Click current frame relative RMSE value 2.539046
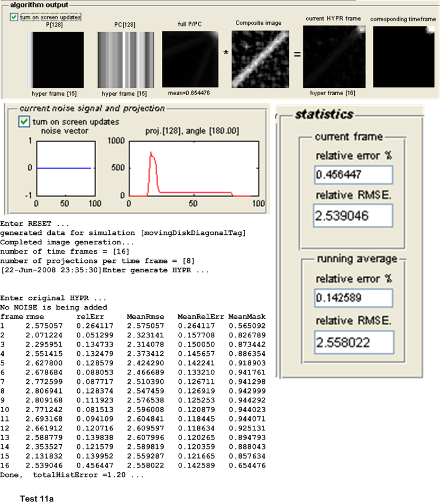This screenshot has height=504, width=440. point(353,216)
